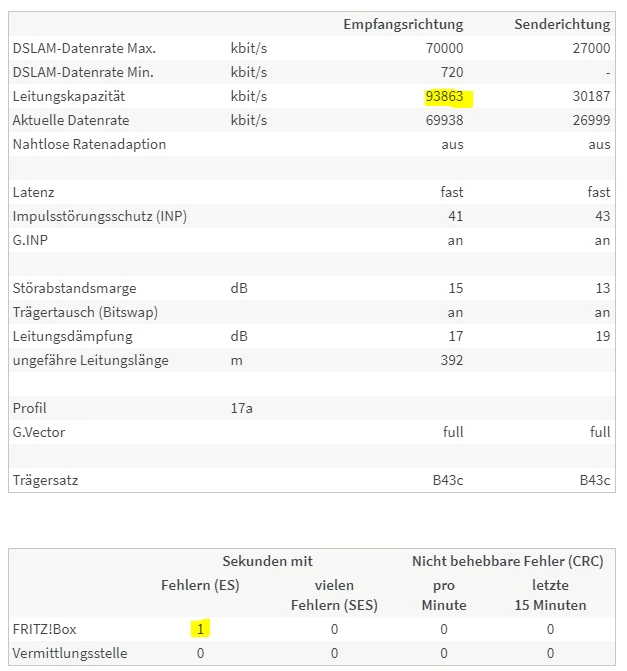Click the DSLAM-Datenrate Max. row label

coord(84,48)
